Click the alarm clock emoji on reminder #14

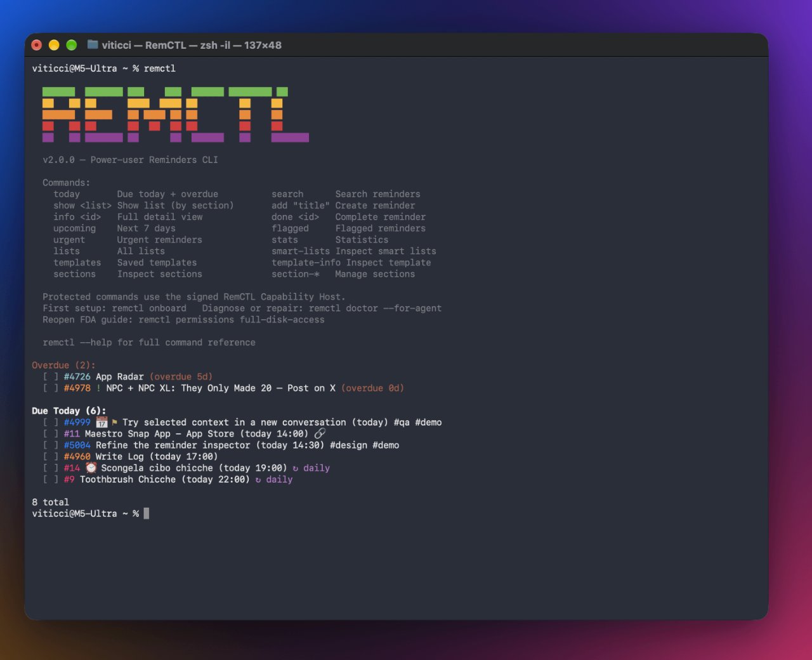click(x=91, y=468)
